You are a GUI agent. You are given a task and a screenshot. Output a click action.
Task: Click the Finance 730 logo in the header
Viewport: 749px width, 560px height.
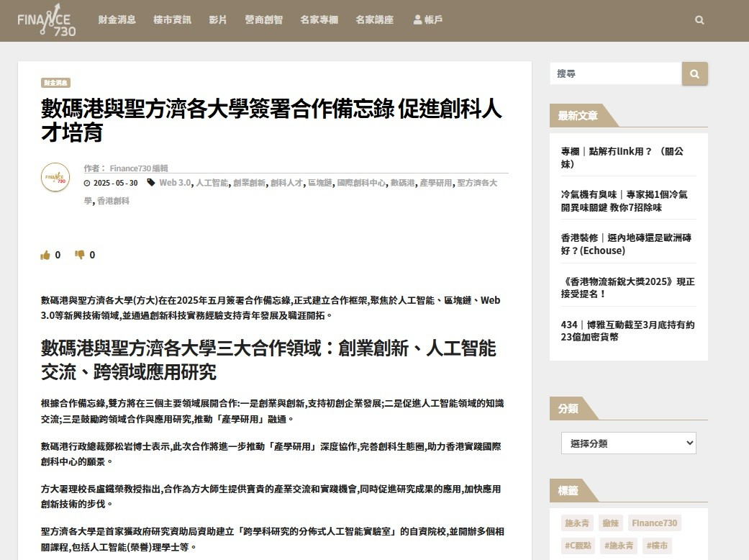[x=46, y=21]
